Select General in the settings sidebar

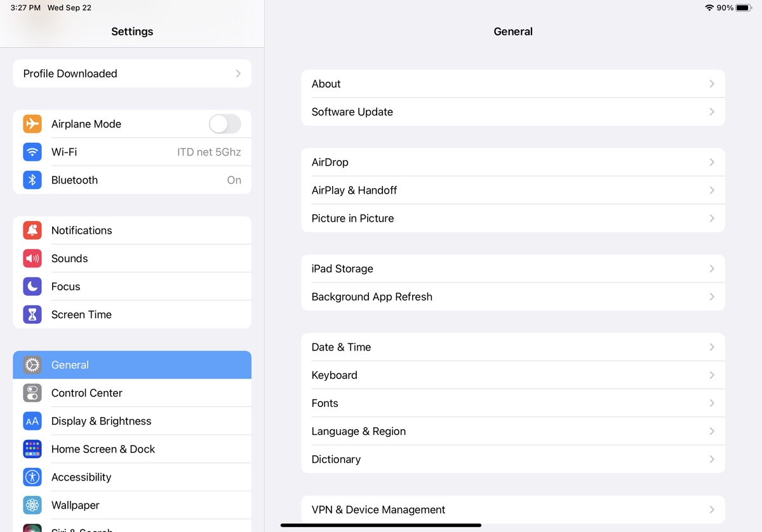pos(132,365)
